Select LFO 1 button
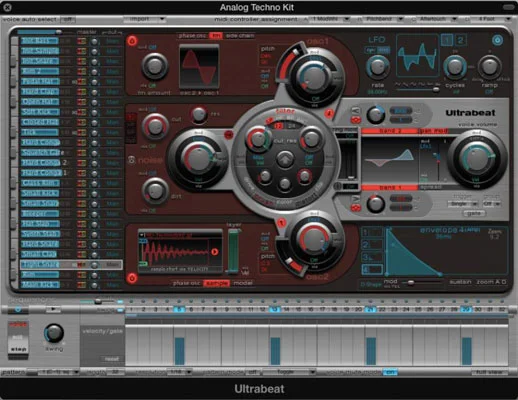This screenshot has width=518, height=400. [447, 40]
